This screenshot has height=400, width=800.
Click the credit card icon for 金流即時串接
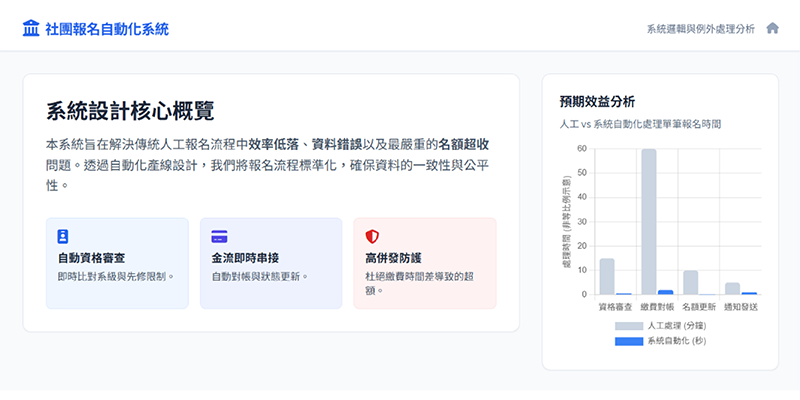click(219, 237)
